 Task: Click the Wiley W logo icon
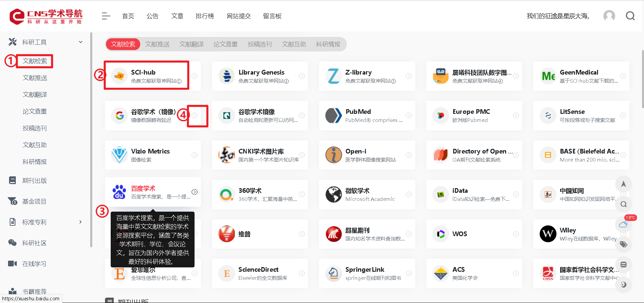pos(547,234)
